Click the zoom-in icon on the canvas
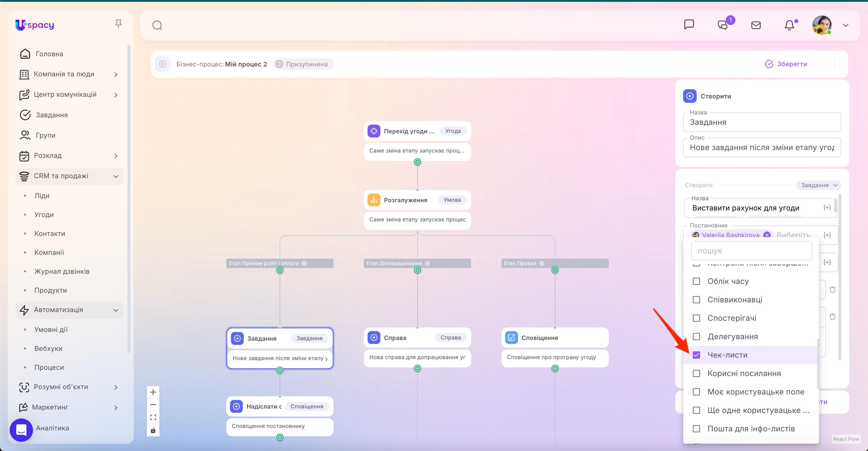 click(x=153, y=392)
